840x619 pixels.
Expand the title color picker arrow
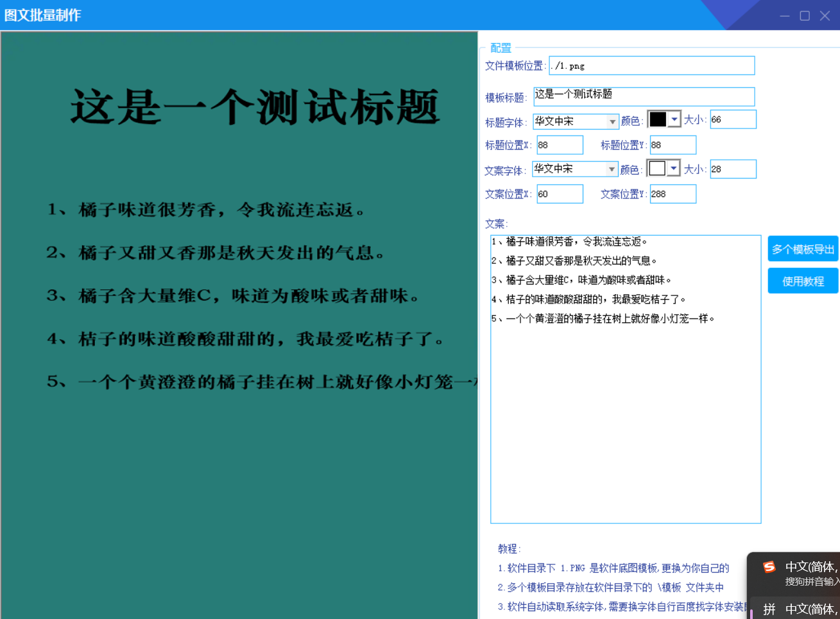pyautogui.click(x=674, y=119)
